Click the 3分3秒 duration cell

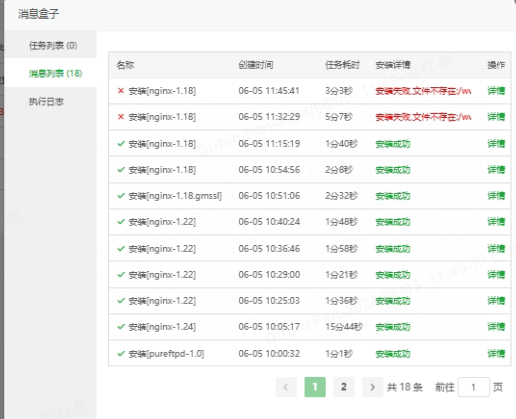point(339,91)
